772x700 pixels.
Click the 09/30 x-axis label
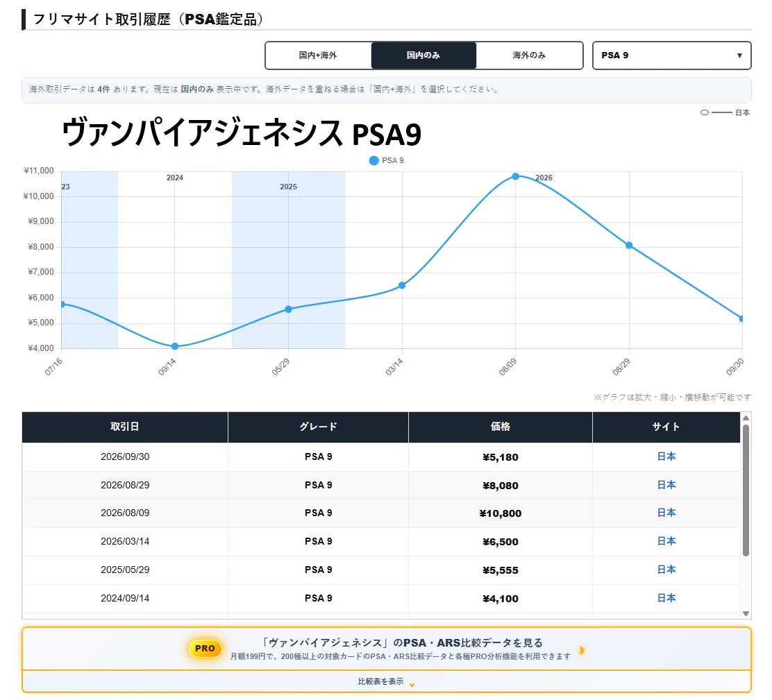pyautogui.click(x=735, y=366)
